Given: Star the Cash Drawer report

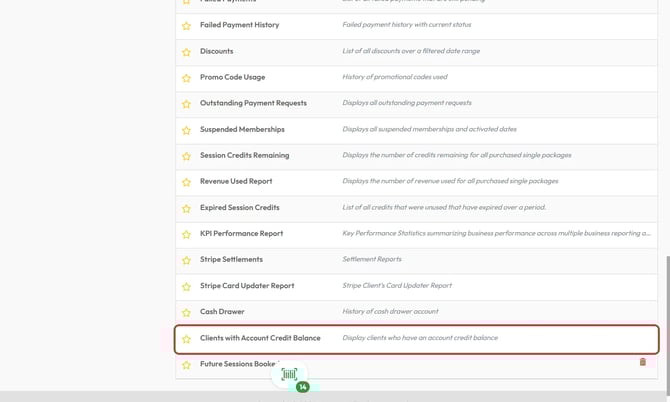Looking at the screenshot, I should pyautogui.click(x=186, y=312).
